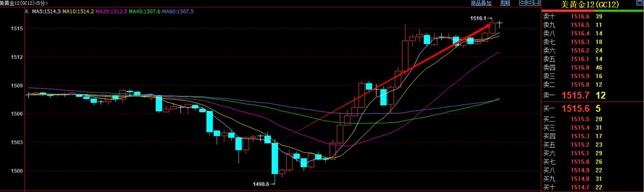Select the 卖三 1515.9 order row
Screen dimensions: 644x192
[x=593, y=76]
